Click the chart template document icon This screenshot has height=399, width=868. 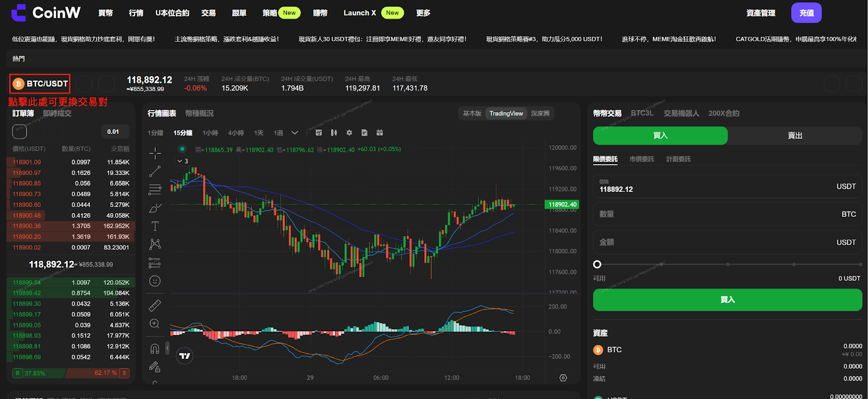tap(364, 133)
